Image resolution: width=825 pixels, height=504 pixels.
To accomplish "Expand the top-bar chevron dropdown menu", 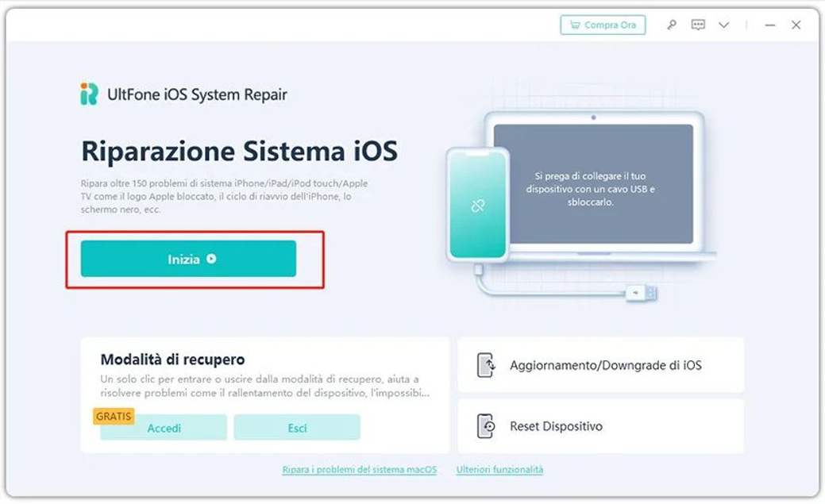I will 724,25.
